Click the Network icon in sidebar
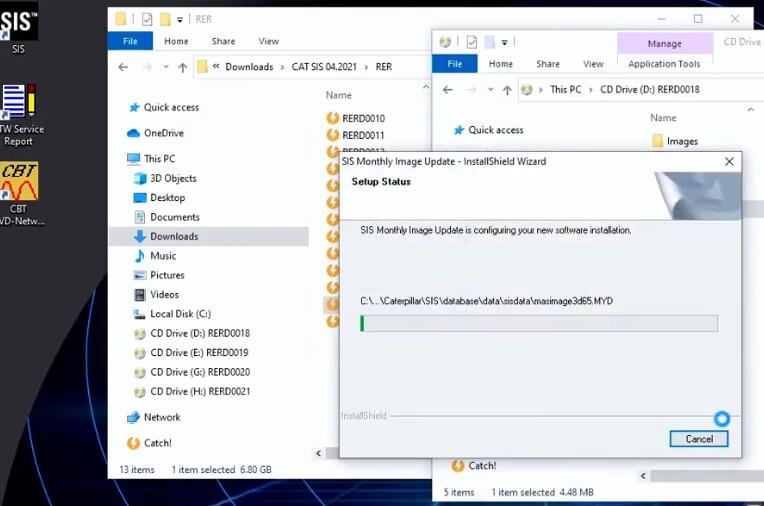This screenshot has width=764, height=506. pyautogui.click(x=133, y=417)
